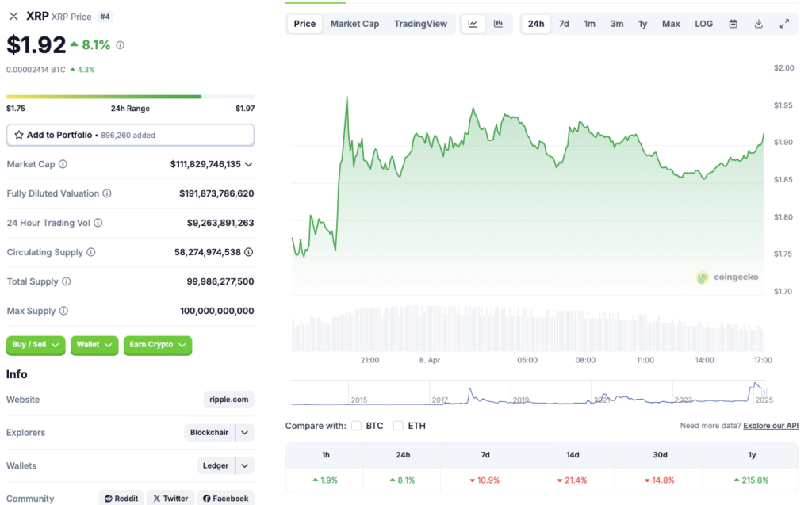Viewport: 812px width, 505px height.
Task: Toggle LOG scale on the chart
Action: [x=703, y=23]
